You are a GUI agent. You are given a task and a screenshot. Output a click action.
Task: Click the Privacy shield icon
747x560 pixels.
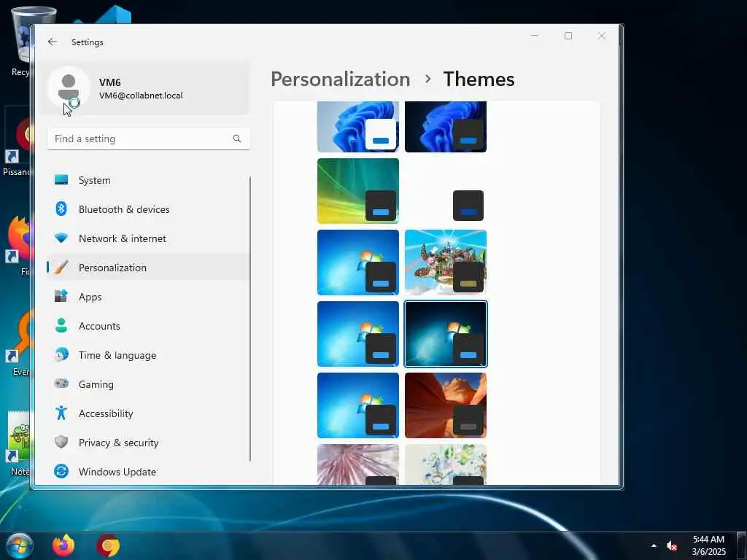click(x=61, y=442)
